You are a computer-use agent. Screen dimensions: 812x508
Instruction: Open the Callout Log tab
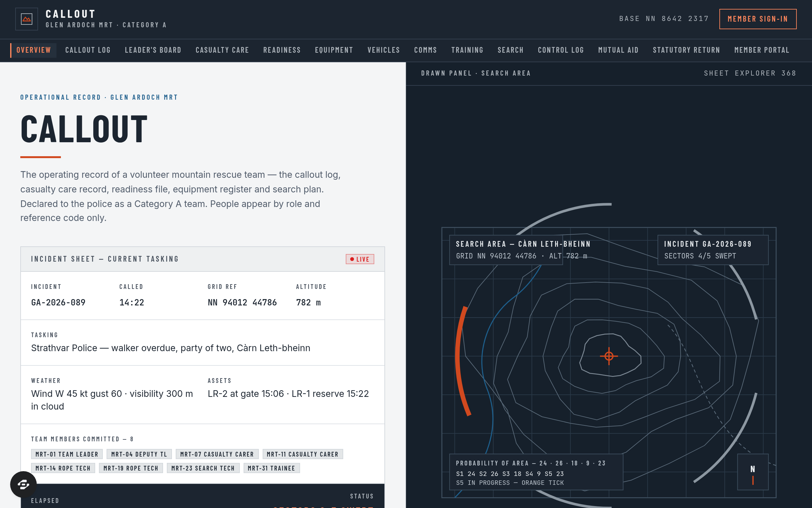88,50
